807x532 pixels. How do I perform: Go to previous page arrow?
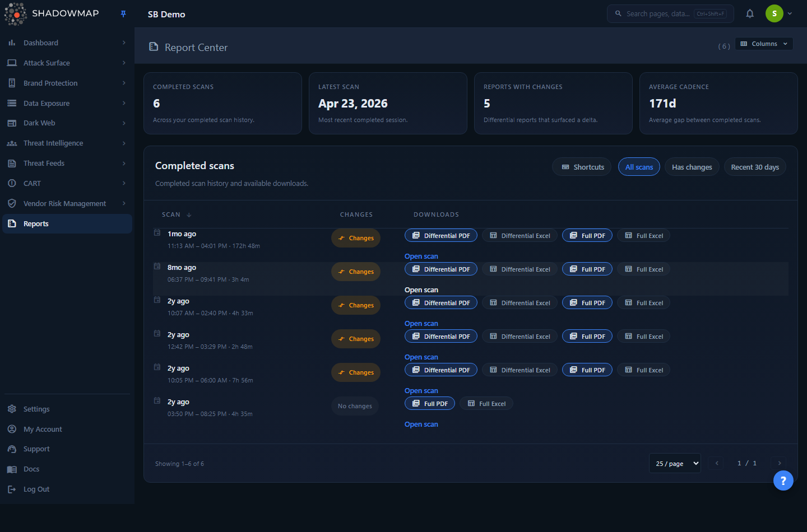pyautogui.click(x=716, y=463)
